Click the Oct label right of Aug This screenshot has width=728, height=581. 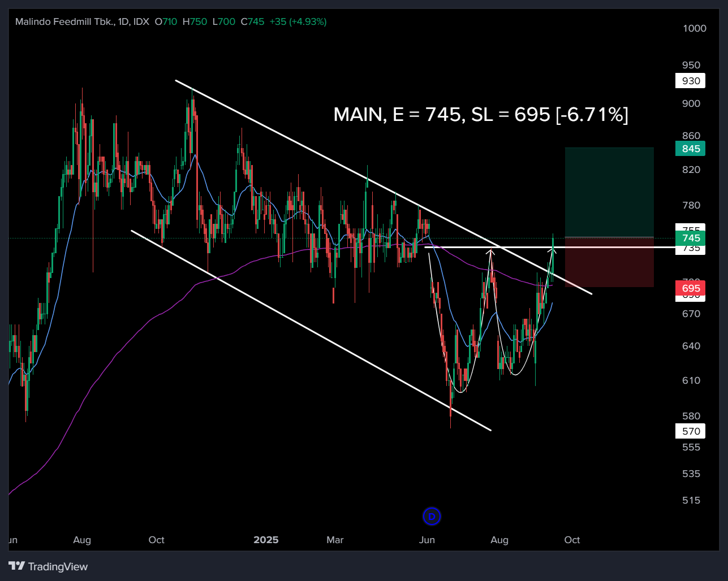click(x=572, y=540)
